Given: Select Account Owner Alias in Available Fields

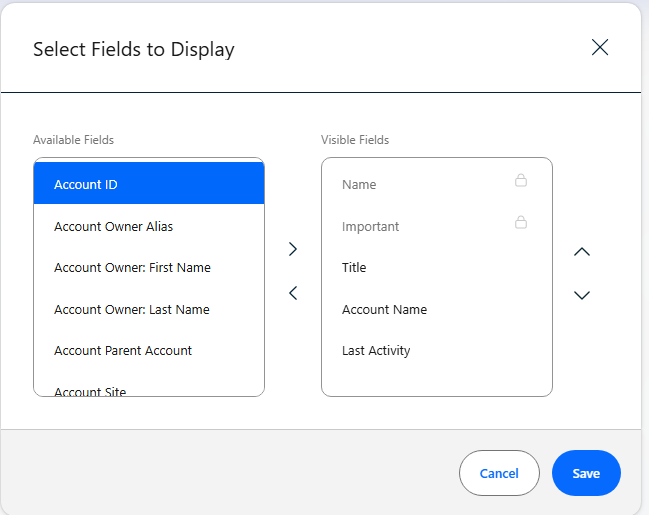Looking at the screenshot, I should pos(149,226).
